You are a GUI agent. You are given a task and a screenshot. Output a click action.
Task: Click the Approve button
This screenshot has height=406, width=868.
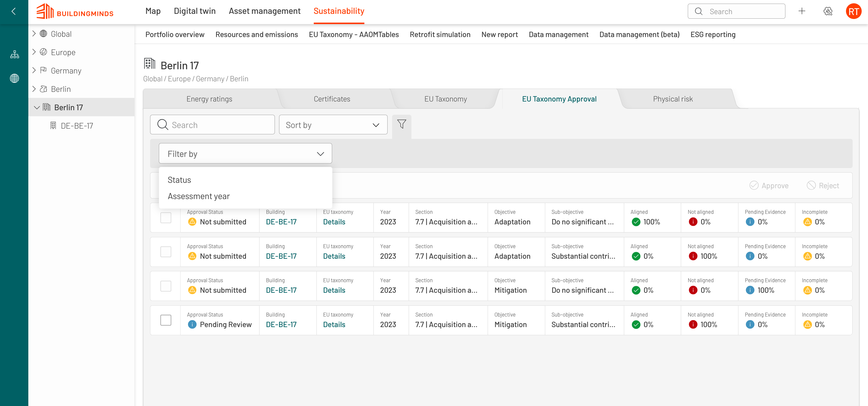769,186
